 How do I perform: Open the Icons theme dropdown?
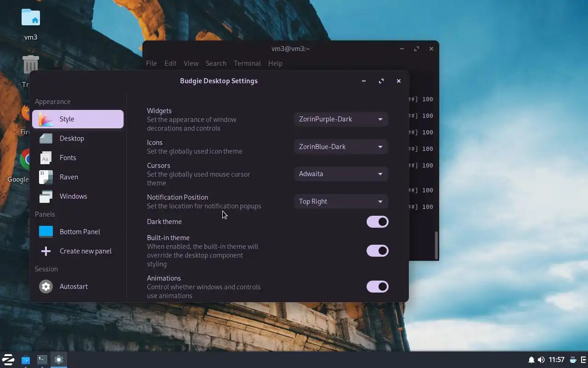[341, 147]
